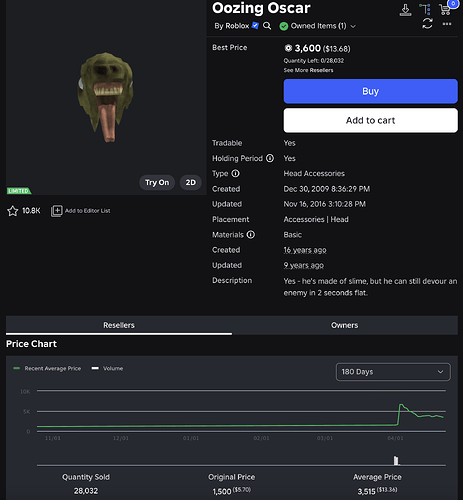Viewport: 463px width, 500px height.
Task: Click the '16 years ago' created text
Action: [x=305, y=250]
